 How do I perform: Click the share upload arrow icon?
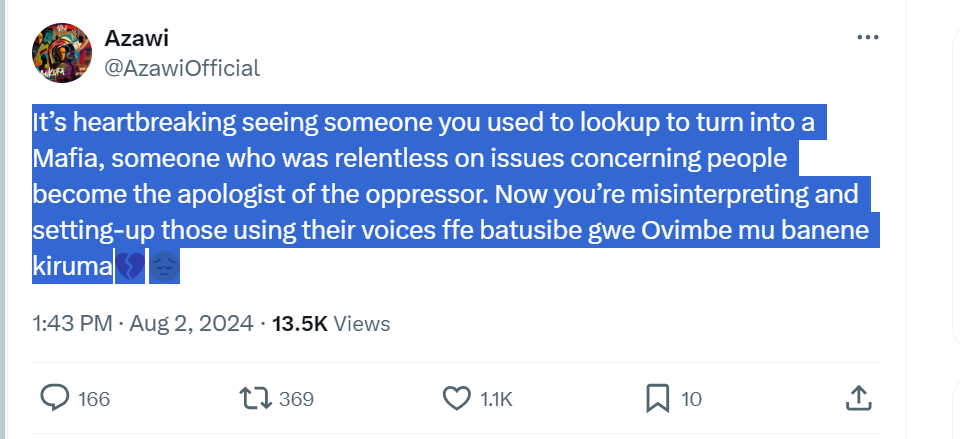(x=858, y=398)
